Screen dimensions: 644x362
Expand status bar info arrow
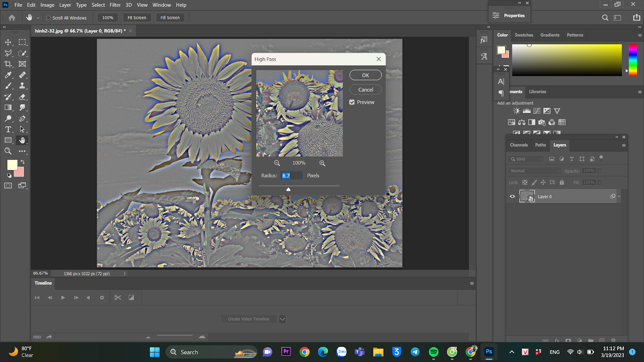(x=124, y=274)
